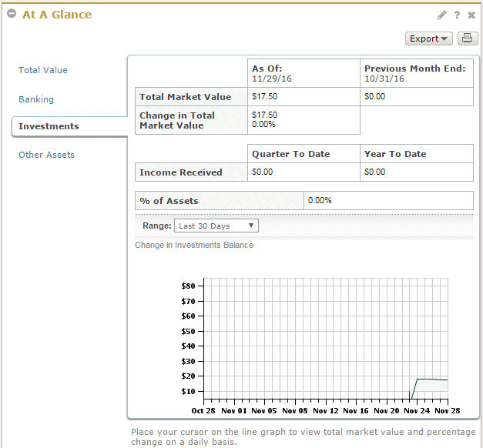Screen dimensions: 483x448
Task: Select the Investments tab
Action: pyautogui.click(x=69, y=126)
